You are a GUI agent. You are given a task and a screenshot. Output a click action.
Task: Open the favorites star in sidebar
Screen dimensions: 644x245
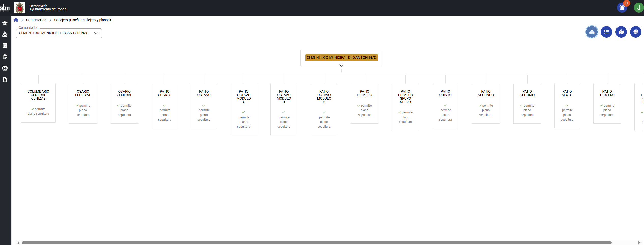(5, 23)
